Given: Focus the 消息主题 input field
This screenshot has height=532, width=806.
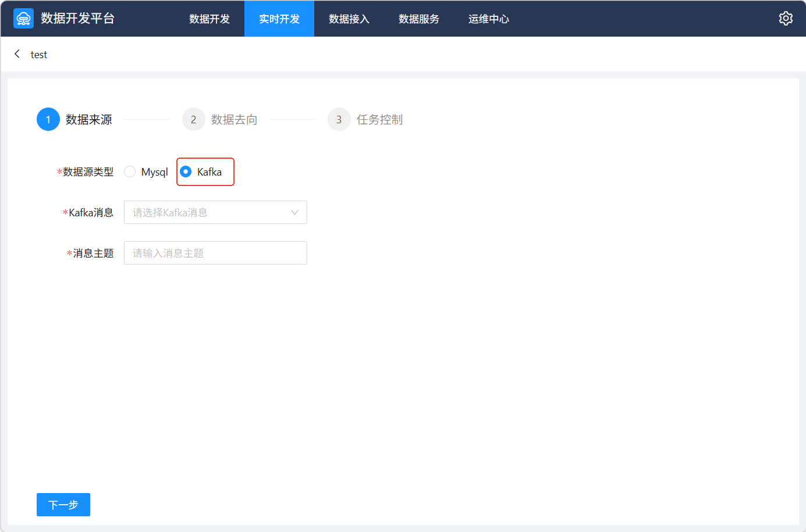Looking at the screenshot, I should pyautogui.click(x=215, y=253).
